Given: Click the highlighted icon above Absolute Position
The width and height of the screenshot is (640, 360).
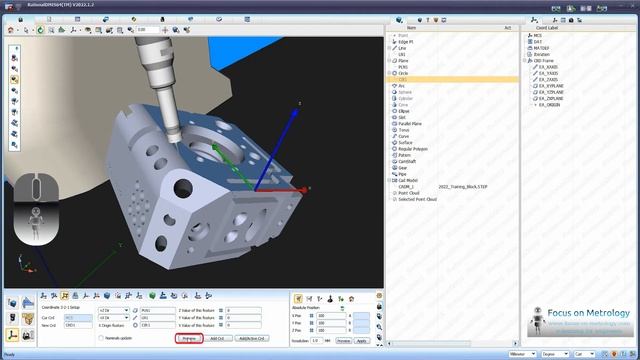Looking at the screenshot, I should coord(298,299).
